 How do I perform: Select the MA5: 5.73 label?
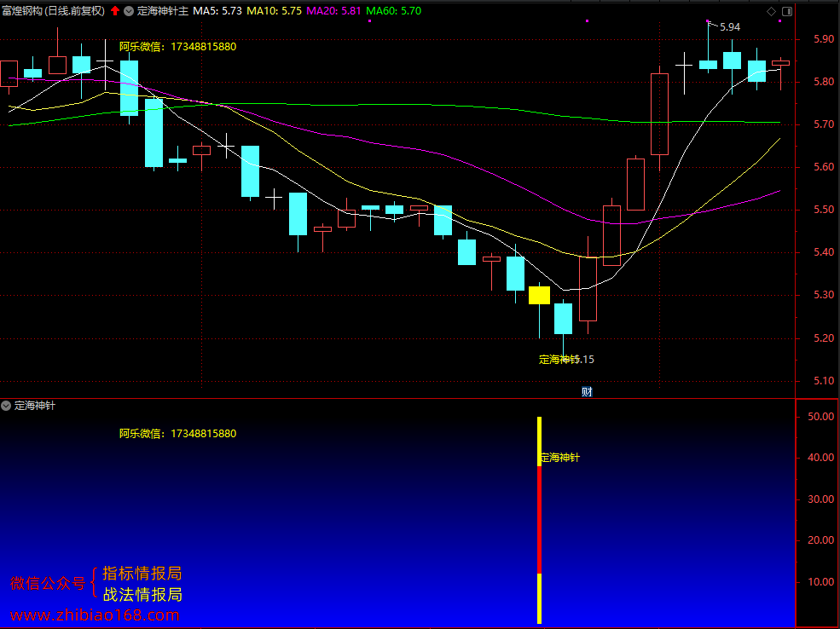pos(217,11)
